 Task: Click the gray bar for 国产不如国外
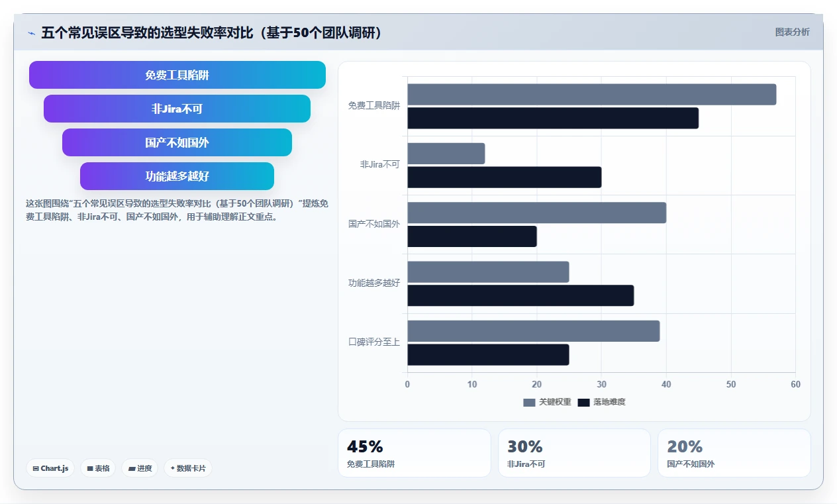[536, 213]
